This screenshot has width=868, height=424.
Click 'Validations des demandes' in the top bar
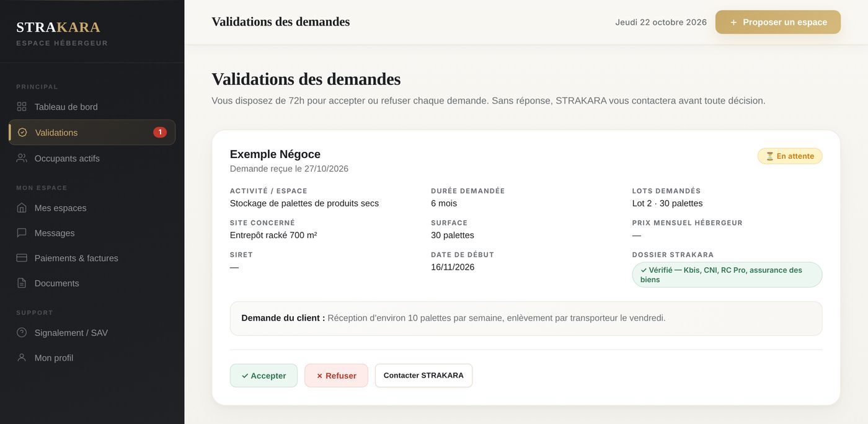pos(281,22)
